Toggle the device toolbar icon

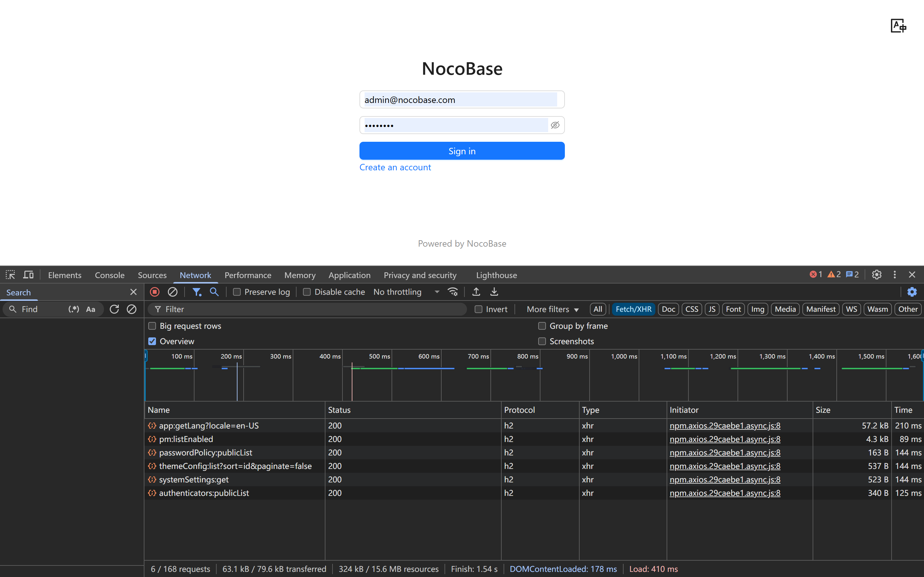[28, 275]
